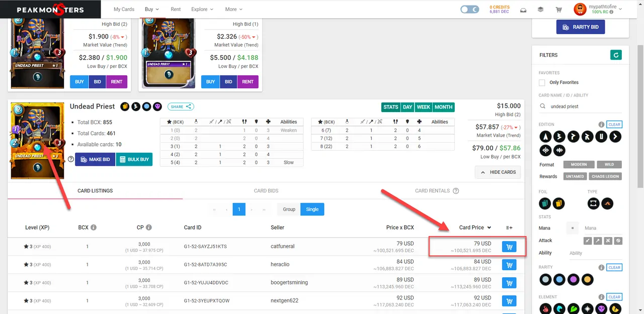Toggle the Untamed rewards filter
The width and height of the screenshot is (644, 314).
point(575,176)
